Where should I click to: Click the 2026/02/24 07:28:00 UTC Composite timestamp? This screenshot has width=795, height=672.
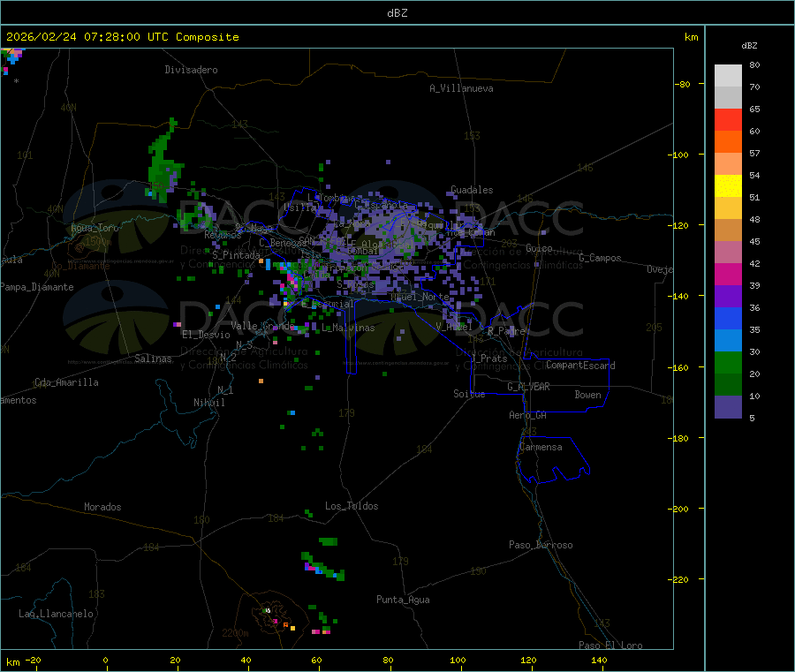(122, 37)
